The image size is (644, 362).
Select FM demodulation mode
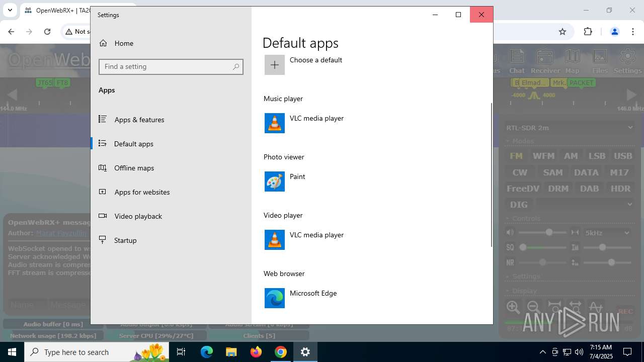click(x=517, y=156)
